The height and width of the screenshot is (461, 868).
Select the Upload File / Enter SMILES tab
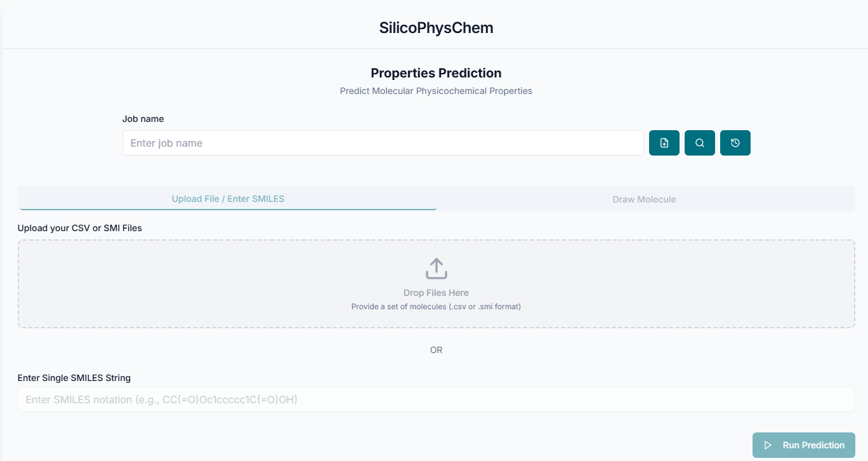click(227, 199)
